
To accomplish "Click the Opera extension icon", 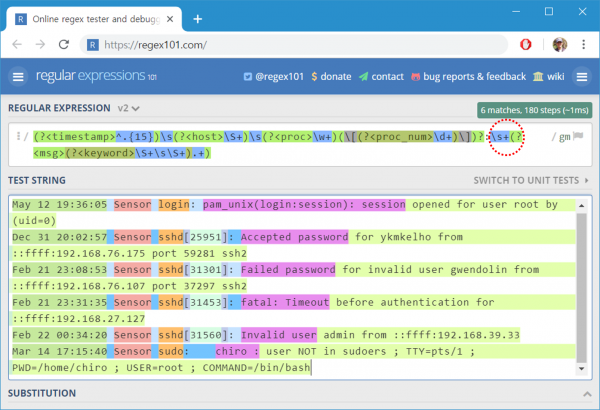I will 525,44.
